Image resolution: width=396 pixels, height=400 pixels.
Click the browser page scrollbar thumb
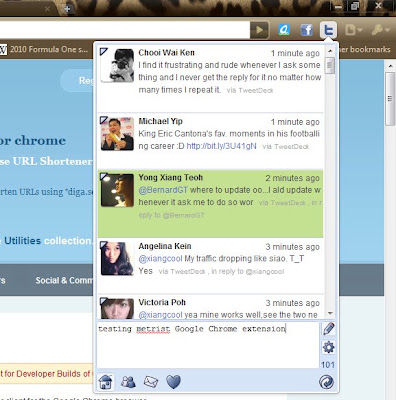pos(390,99)
